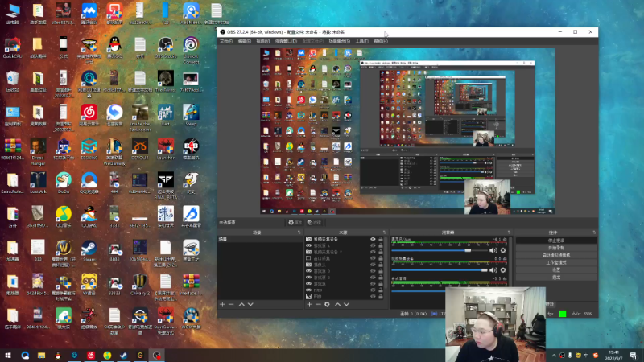Open the 文件(F) menu in OBS

(x=226, y=41)
